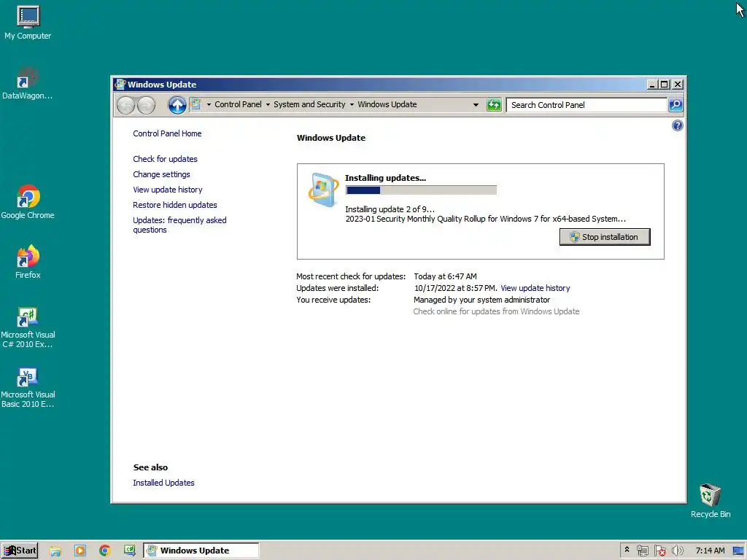Click Restore hidden updates
The height and width of the screenshot is (560, 747).
175,205
